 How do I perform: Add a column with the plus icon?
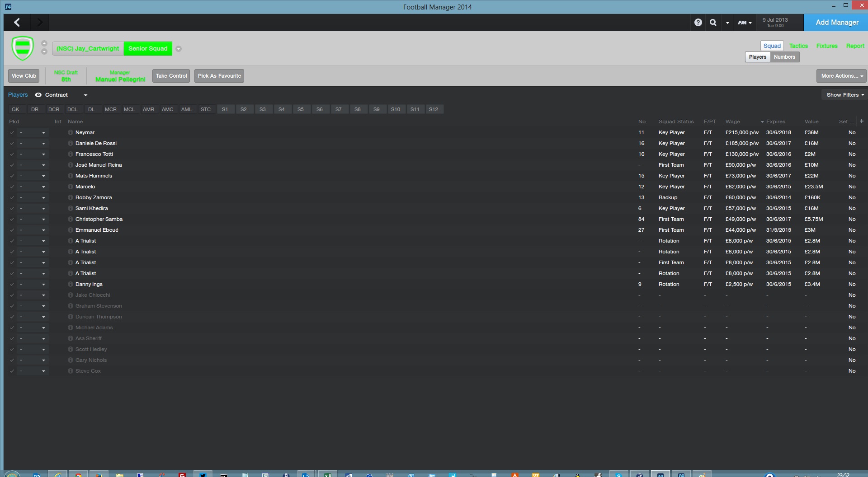(861, 121)
